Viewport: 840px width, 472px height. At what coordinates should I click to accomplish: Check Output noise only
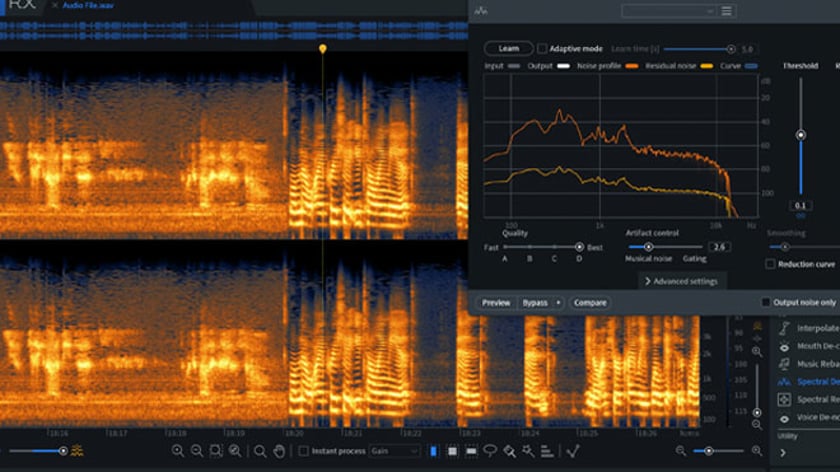click(766, 302)
